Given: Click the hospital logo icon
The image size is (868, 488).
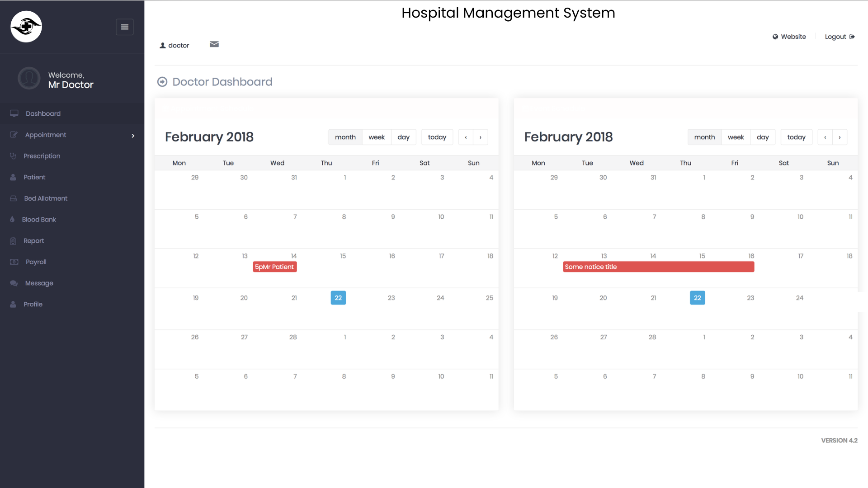Looking at the screenshot, I should [x=26, y=27].
